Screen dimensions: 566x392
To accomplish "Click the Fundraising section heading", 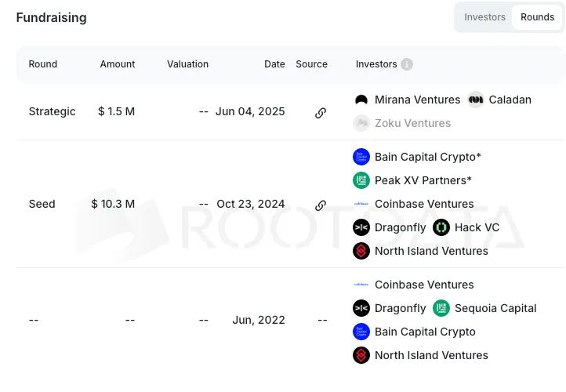I will click(51, 18).
